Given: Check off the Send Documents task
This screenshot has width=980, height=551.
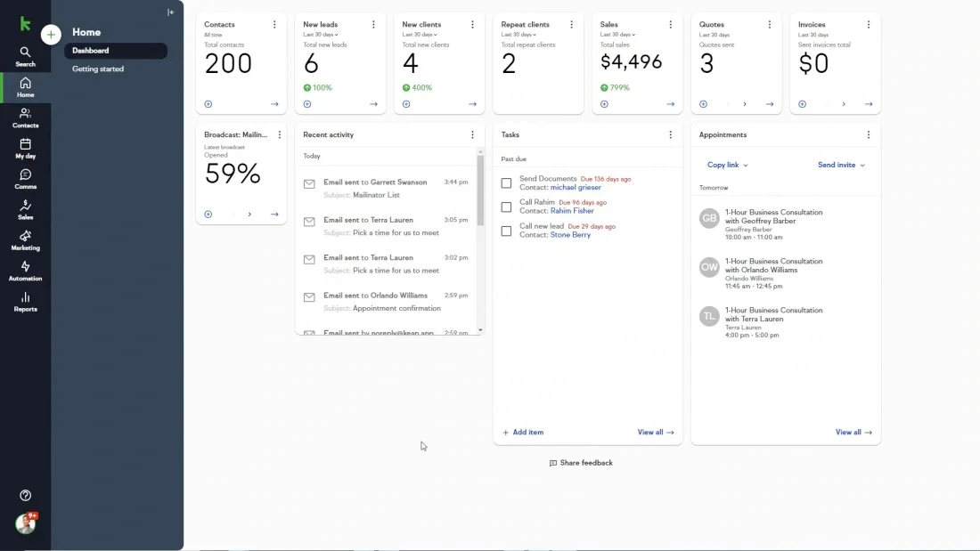Looking at the screenshot, I should pos(506,182).
